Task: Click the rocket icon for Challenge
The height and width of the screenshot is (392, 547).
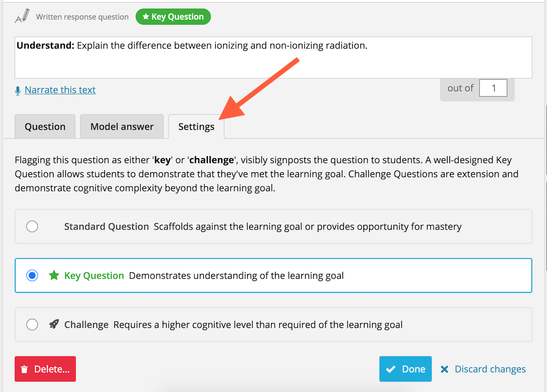Action: tap(54, 324)
